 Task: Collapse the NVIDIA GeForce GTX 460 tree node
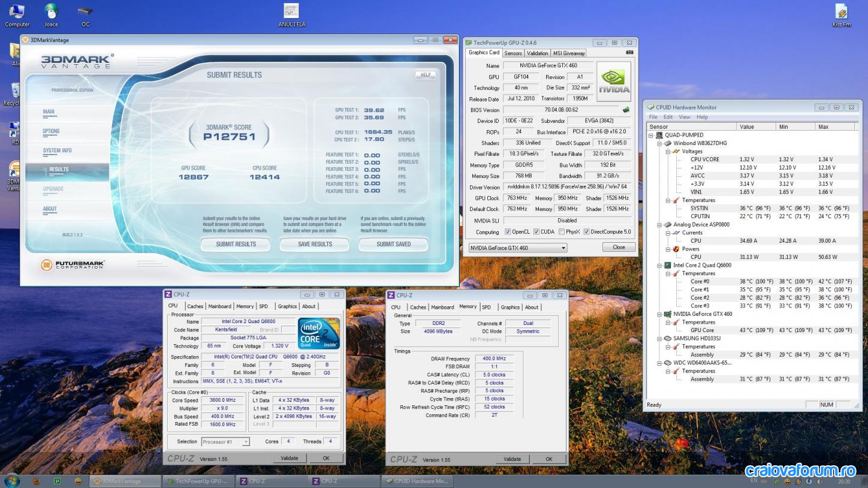point(660,314)
